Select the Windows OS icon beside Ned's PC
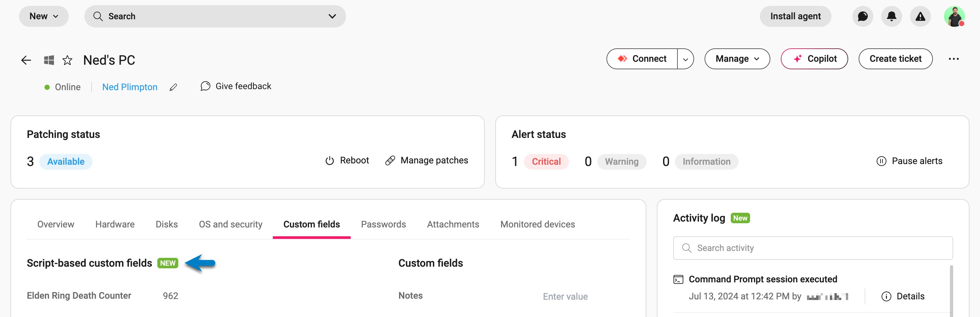This screenshot has height=317, width=980. (x=48, y=60)
